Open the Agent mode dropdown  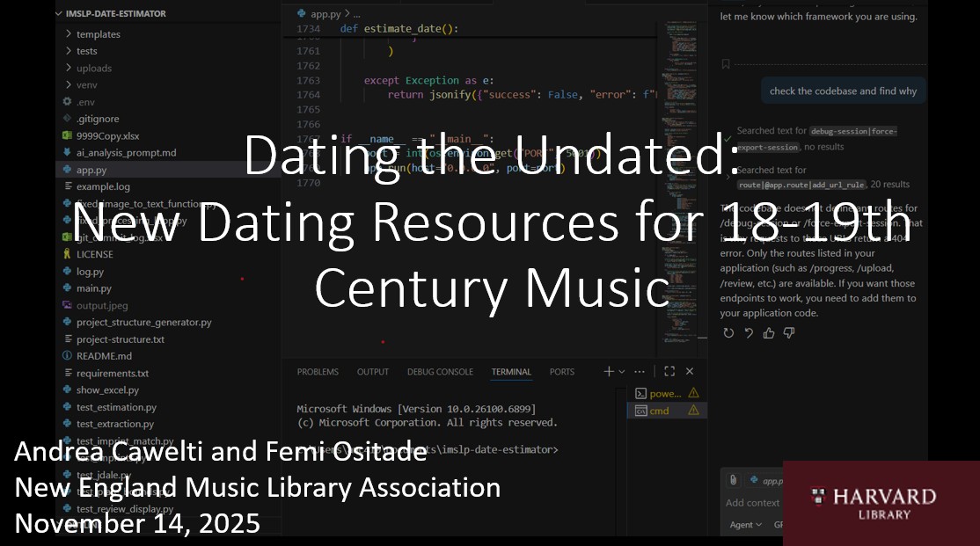(x=745, y=525)
